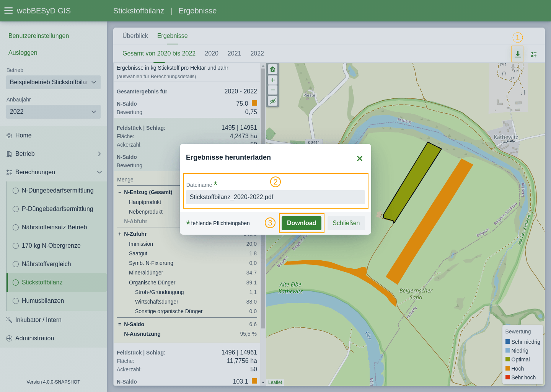
Task: Open the Leaflet attribution link
Action: coord(275,382)
